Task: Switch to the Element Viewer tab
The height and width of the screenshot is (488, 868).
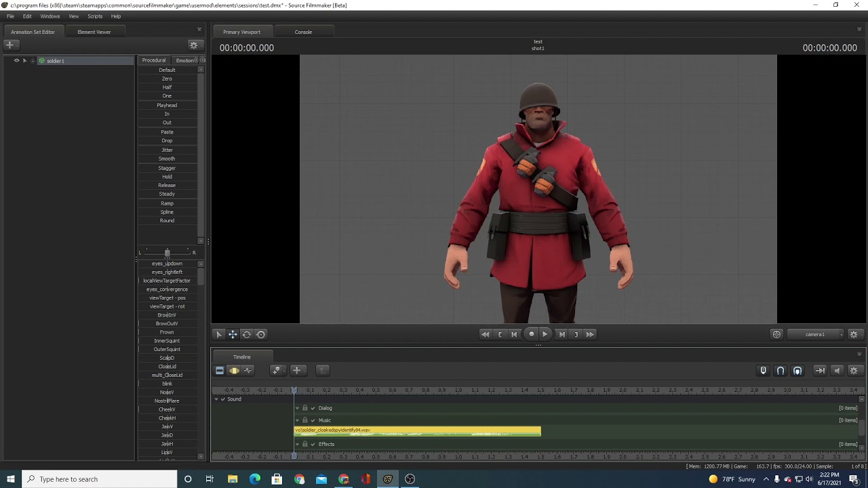Action: point(94,32)
